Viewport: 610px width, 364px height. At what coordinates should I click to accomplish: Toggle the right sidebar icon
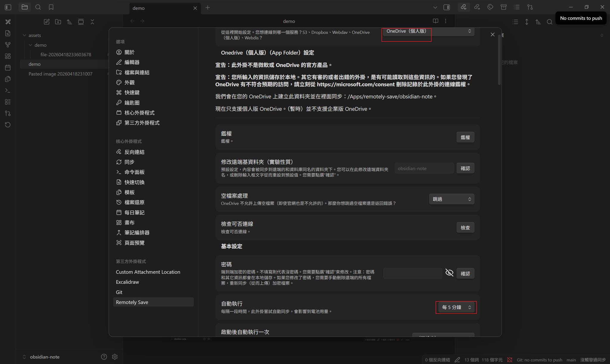coord(446,7)
